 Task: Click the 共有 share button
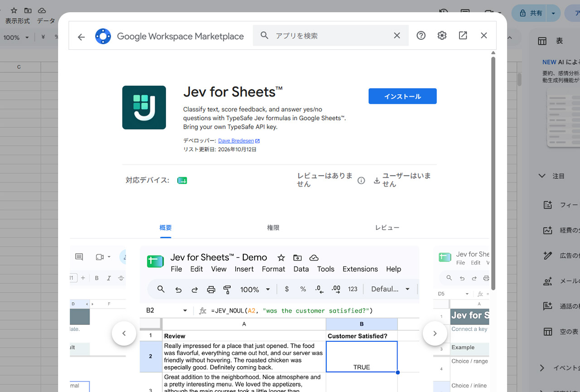point(530,14)
